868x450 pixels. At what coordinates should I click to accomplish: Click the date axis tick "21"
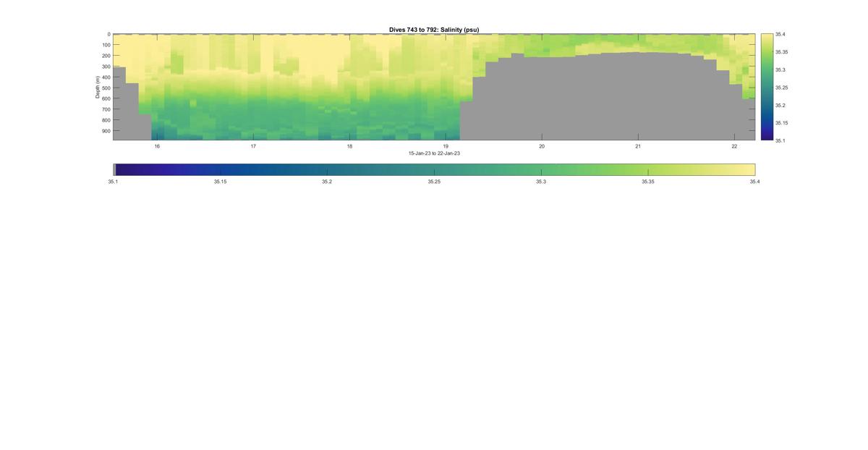[638, 146]
